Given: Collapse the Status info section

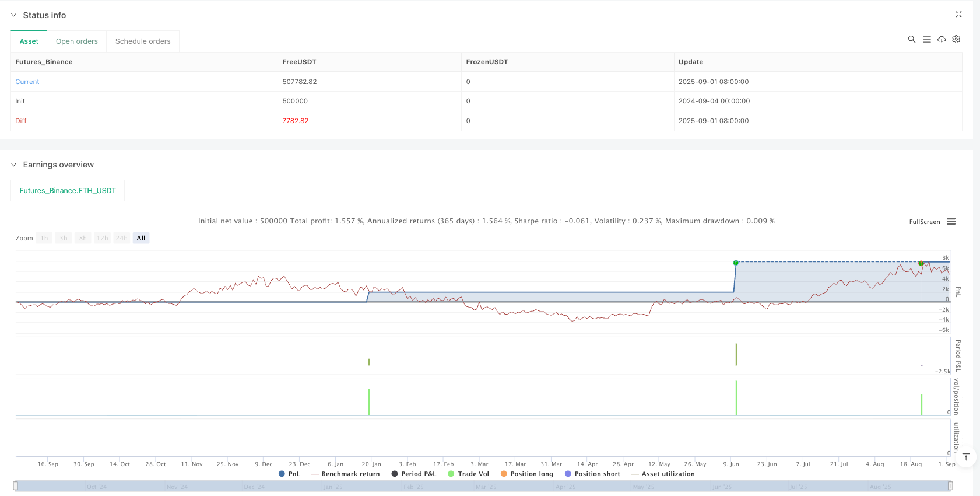Looking at the screenshot, I should [14, 15].
